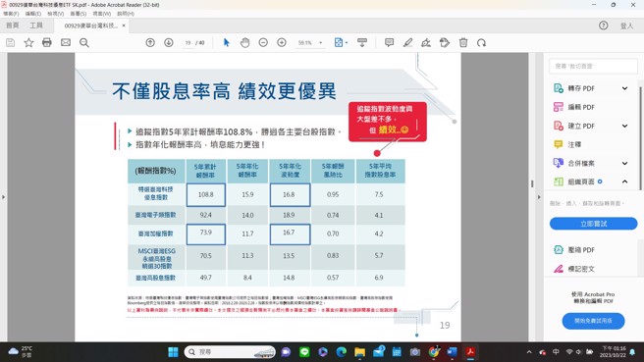Open the Edit menu (編輯)

coord(32,14)
